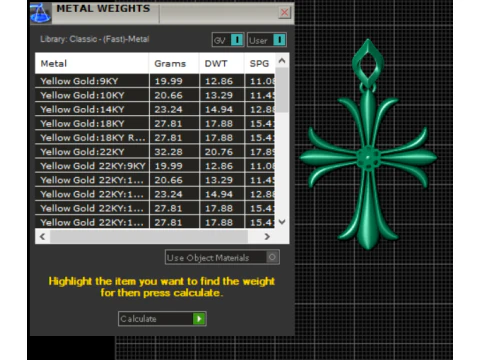Click the Calculate button
Screen dimensions: 480x360
[x=162, y=319]
